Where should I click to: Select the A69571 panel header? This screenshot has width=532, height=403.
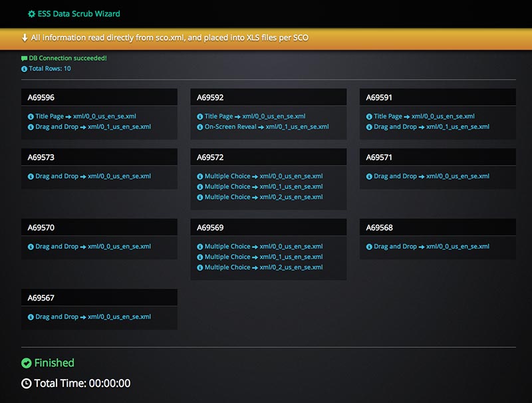(438, 158)
